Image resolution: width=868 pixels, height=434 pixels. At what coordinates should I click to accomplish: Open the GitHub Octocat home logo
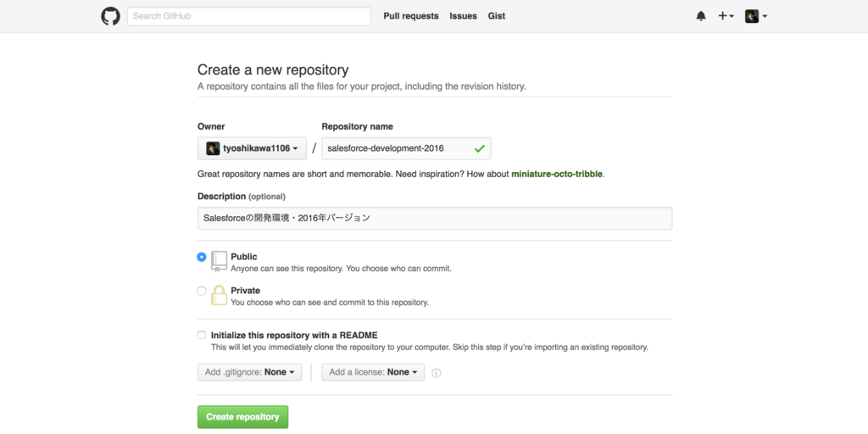pos(110,16)
